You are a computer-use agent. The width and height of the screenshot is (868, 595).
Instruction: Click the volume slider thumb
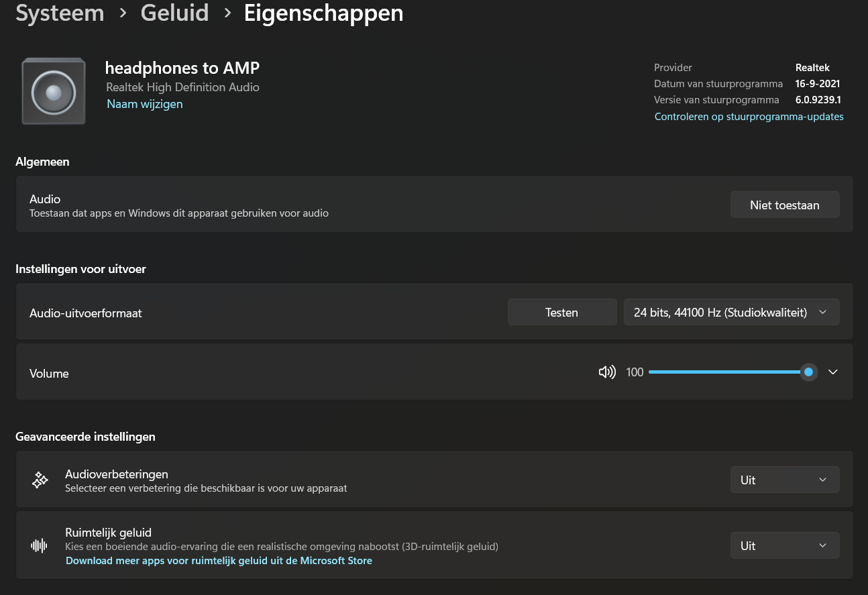[x=809, y=372]
